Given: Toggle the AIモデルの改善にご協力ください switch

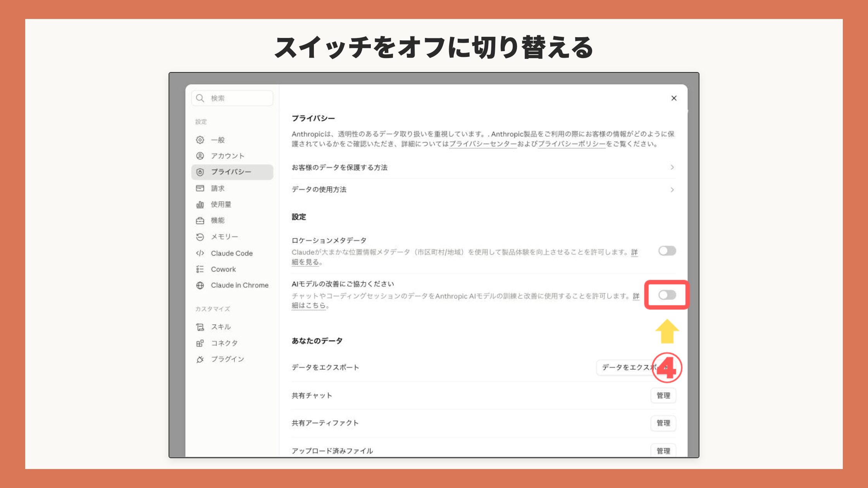Looking at the screenshot, I should (667, 295).
